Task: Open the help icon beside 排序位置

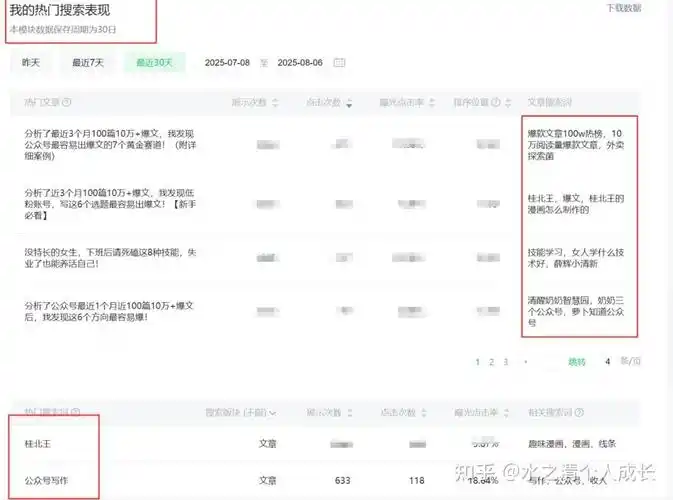Action: click(x=495, y=102)
